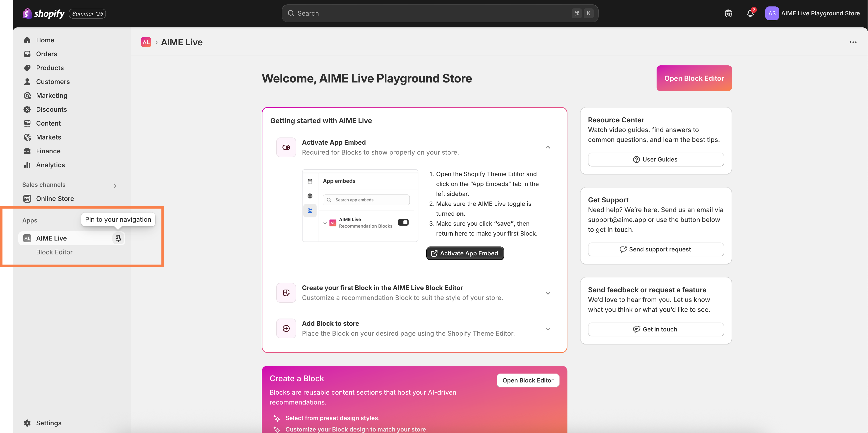868x433 pixels.
Task: Click the Discounts badge icon
Action: 27,109
